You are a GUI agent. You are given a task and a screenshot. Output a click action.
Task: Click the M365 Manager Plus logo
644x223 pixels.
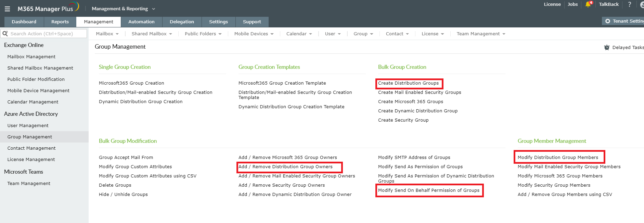click(x=48, y=8)
